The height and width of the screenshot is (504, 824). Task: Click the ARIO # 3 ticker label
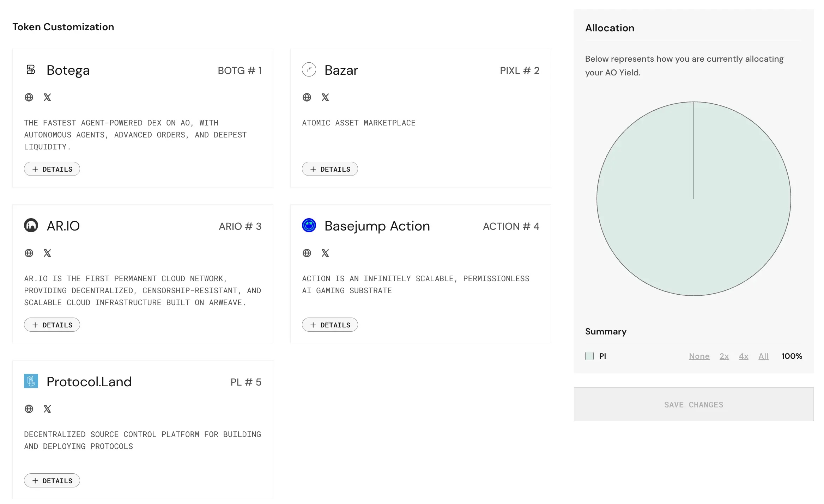240,226
